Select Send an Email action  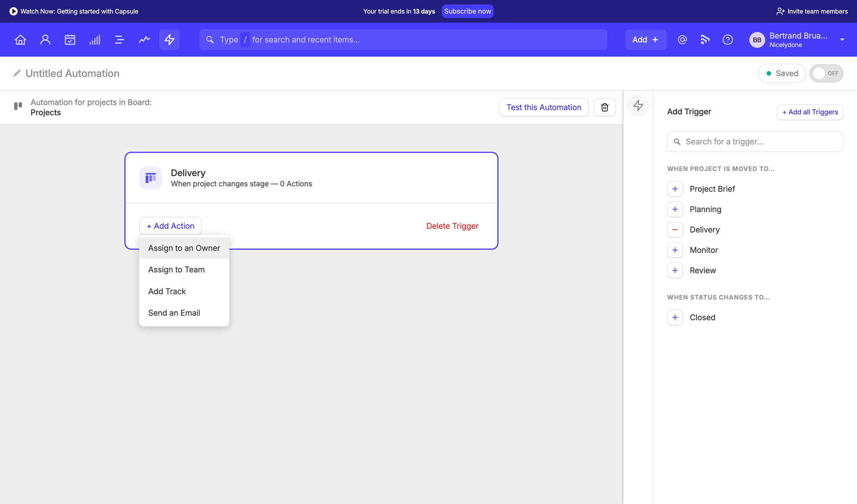pyautogui.click(x=174, y=313)
